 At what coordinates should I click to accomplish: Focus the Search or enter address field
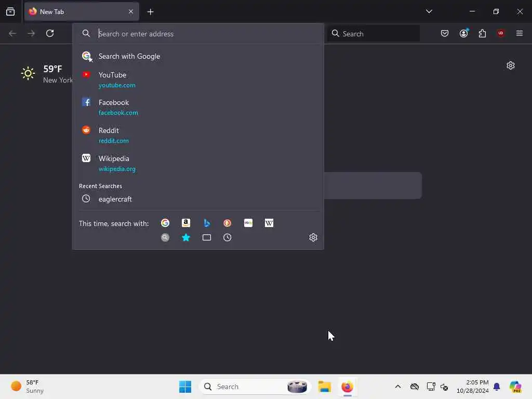click(x=198, y=34)
